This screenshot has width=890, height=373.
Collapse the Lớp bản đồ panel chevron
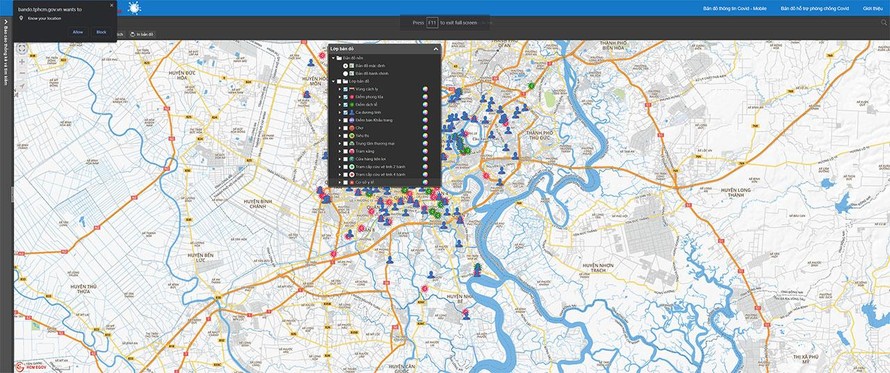click(x=436, y=49)
